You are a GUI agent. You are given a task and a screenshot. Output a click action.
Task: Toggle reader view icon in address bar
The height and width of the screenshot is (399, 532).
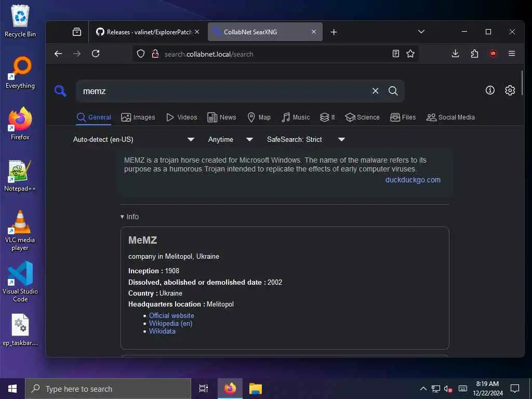[395, 54]
